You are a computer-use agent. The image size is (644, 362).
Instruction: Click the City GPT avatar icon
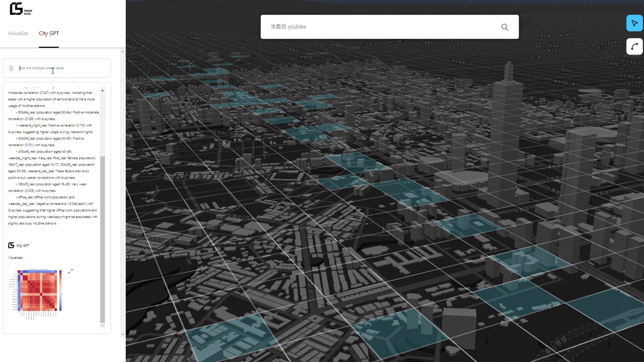pyautogui.click(x=11, y=245)
